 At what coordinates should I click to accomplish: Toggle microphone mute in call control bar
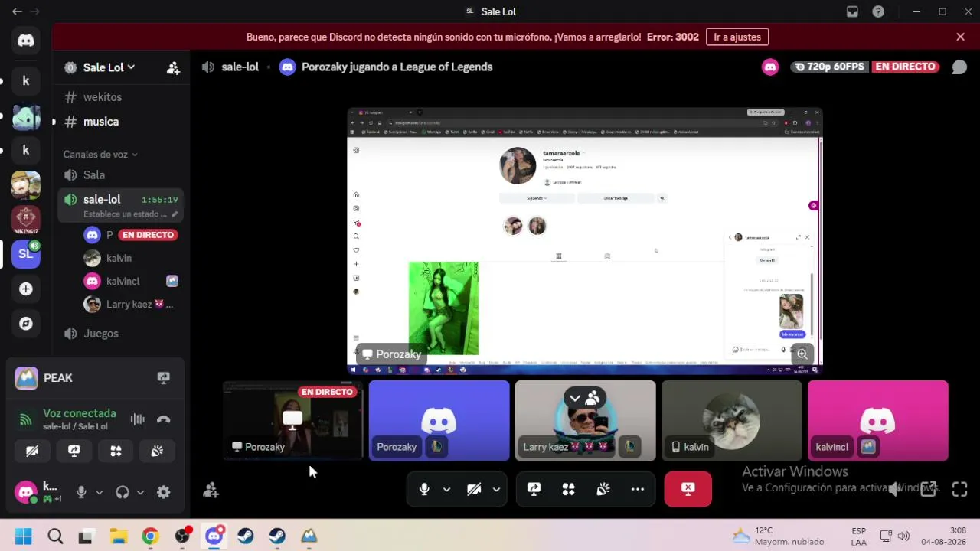[424, 489]
